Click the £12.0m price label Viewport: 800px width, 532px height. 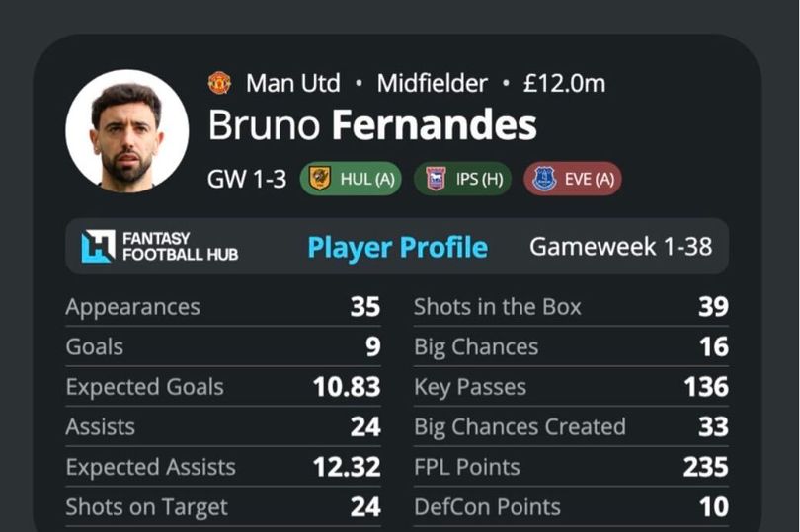564,83
